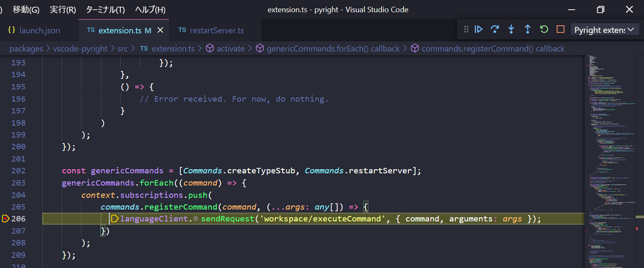Step over the current line
Image resolution: width=644 pixels, height=268 pixels.
[x=495, y=30]
